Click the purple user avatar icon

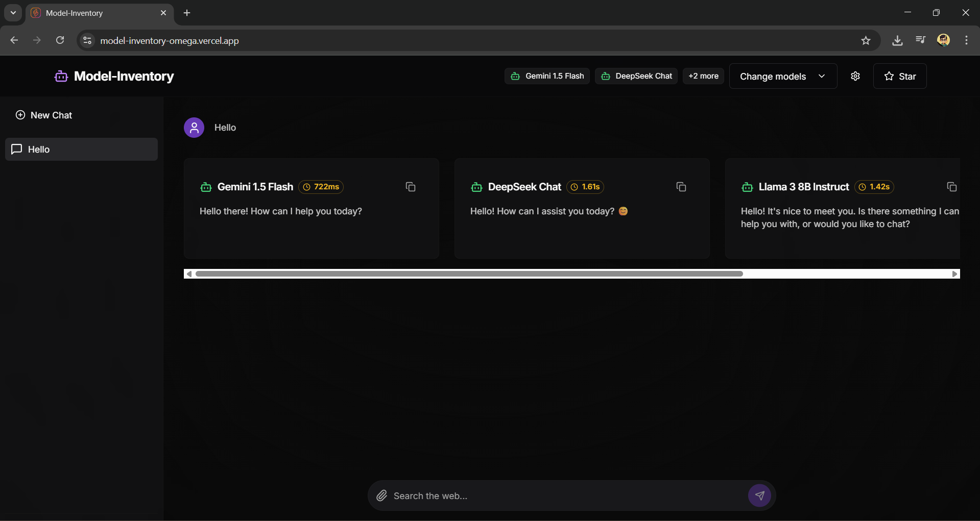point(194,128)
